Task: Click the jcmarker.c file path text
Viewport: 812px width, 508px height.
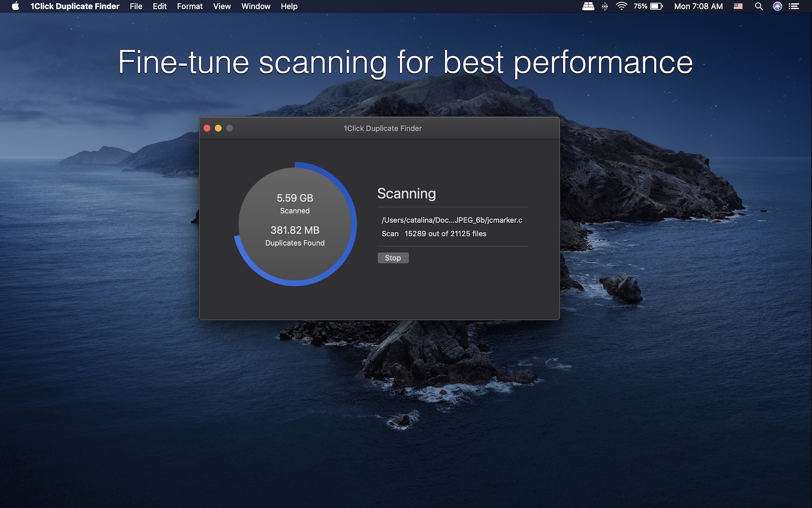Action: 452,220
